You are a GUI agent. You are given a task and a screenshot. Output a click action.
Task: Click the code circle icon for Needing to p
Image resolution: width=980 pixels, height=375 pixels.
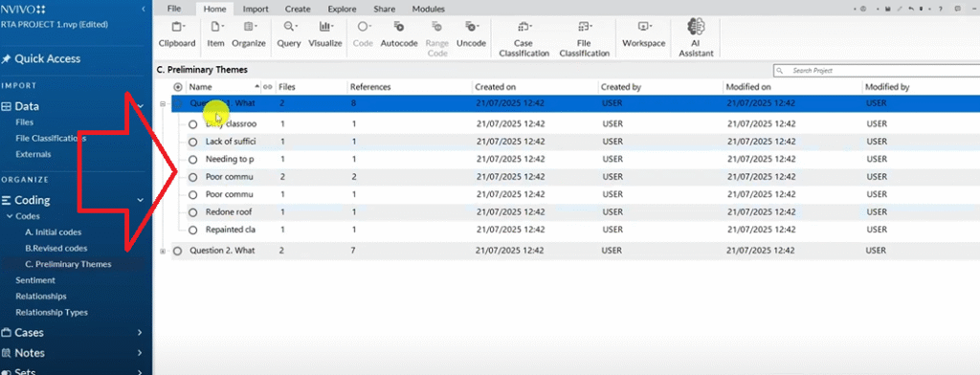coord(192,160)
